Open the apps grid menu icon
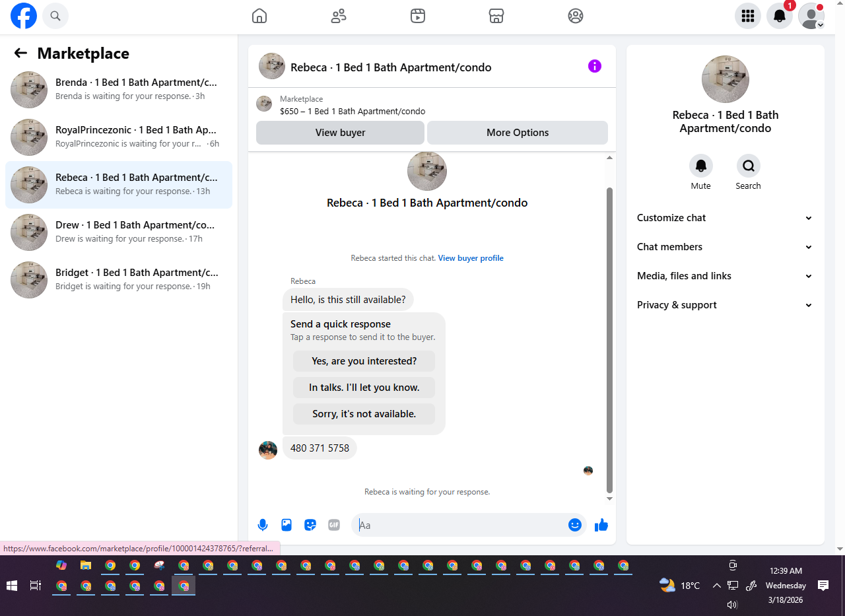 click(748, 16)
